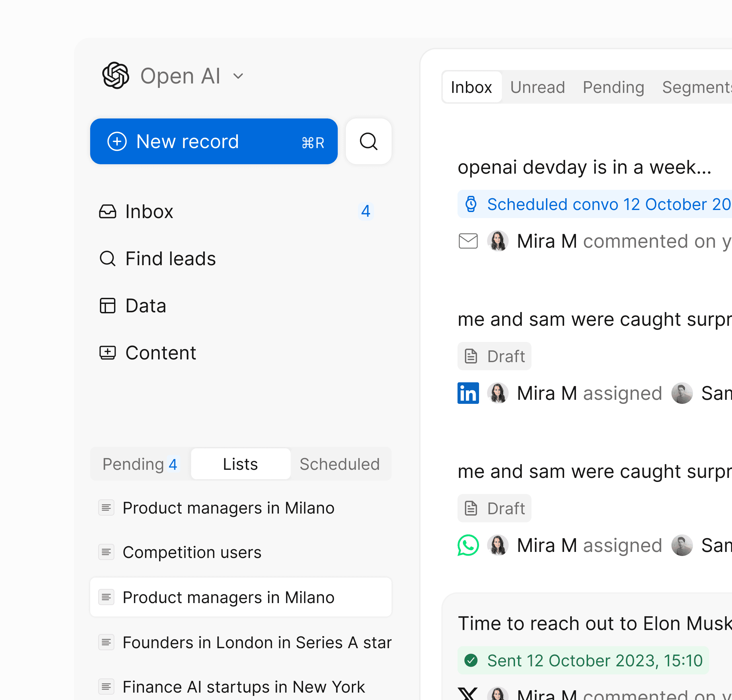Screen dimensions: 732x700
Task: Click document icon in second Draft tag
Action: point(471,508)
